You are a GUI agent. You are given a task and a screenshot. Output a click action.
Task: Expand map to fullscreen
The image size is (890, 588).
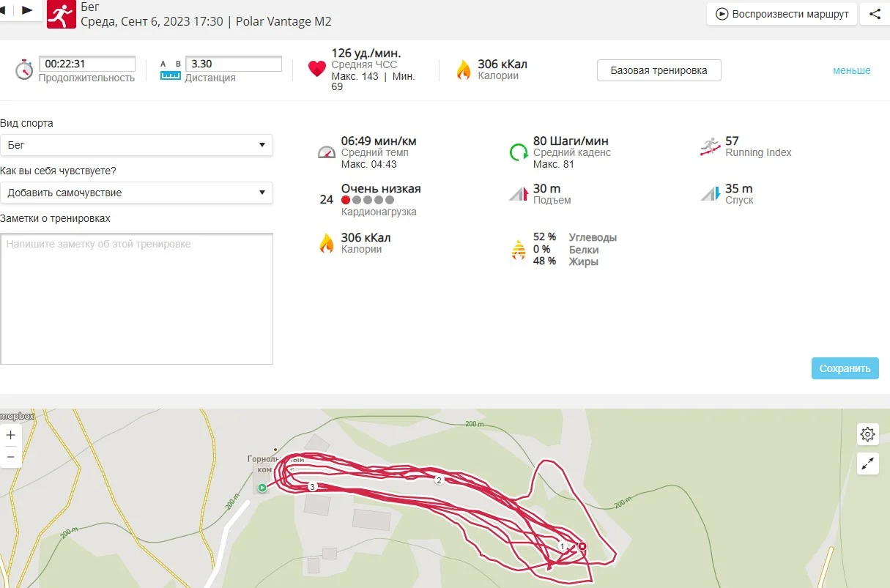tap(868, 464)
